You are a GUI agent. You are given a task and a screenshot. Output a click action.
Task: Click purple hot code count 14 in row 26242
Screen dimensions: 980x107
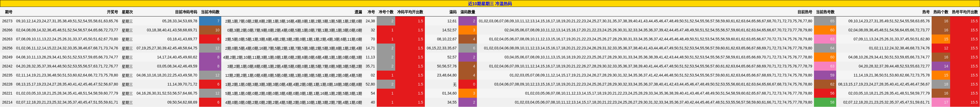pyautogui.click(x=940, y=66)
